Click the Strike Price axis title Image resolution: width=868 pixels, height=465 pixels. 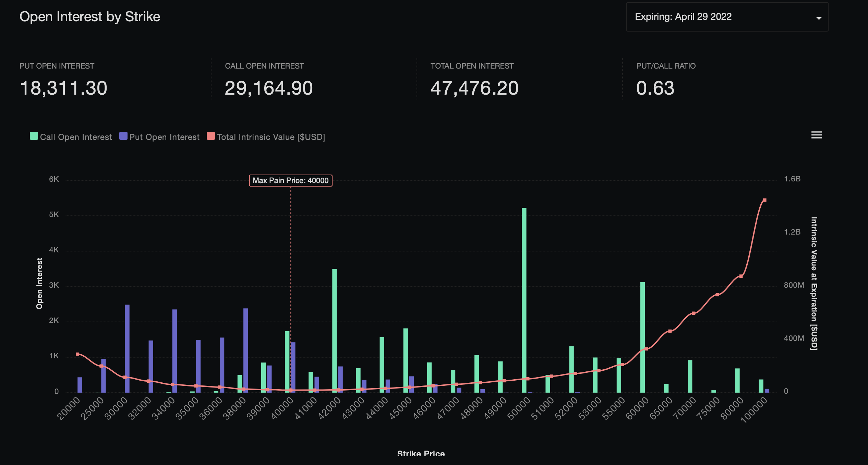[x=421, y=453]
